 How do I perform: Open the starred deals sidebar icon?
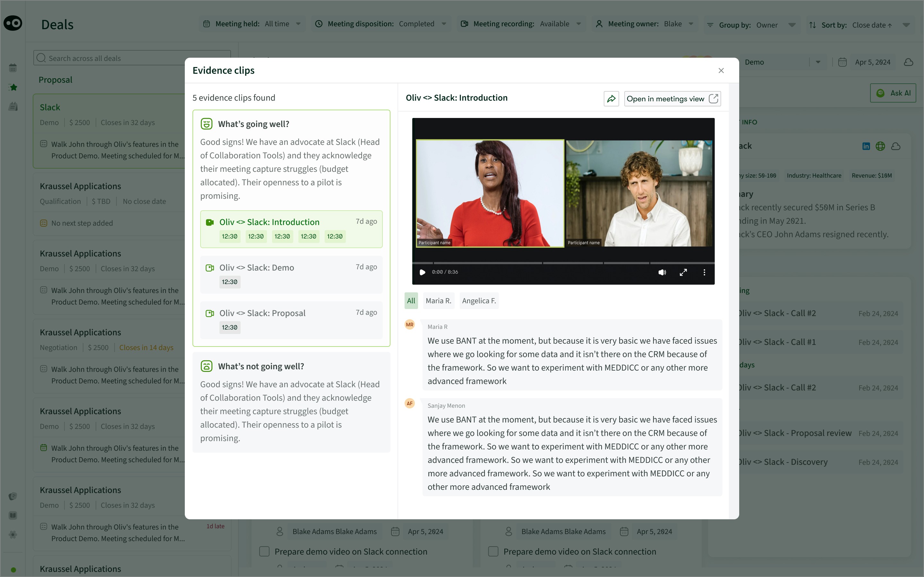coord(13,88)
